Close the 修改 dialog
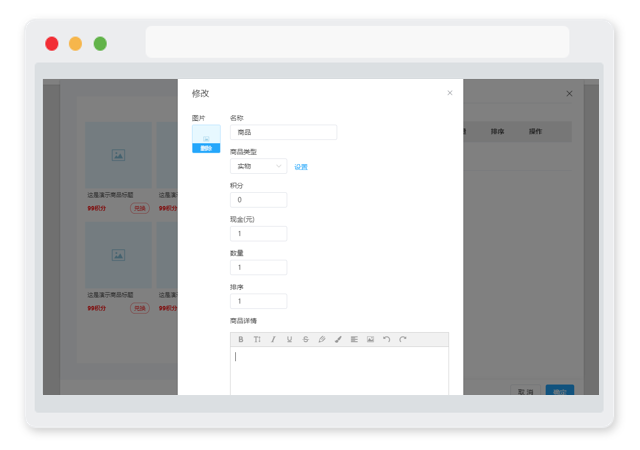 click(450, 93)
